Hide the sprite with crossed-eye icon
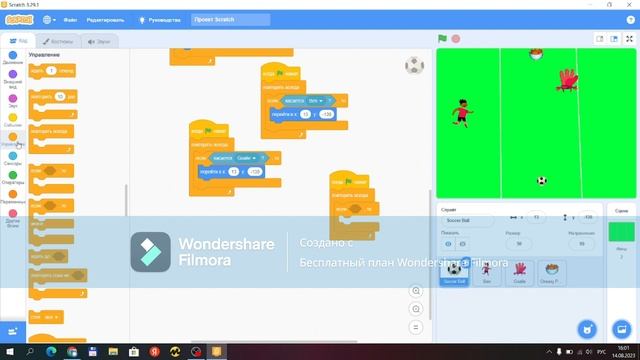The height and width of the screenshot is (360, 640). pyautogui.click(x=462, y=244)
